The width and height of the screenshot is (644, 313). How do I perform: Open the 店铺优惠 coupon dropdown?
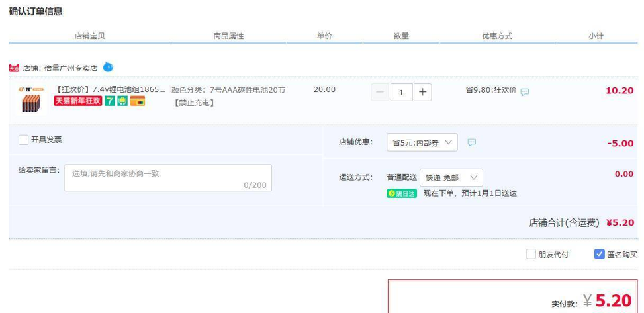click(x=422, y=142)
